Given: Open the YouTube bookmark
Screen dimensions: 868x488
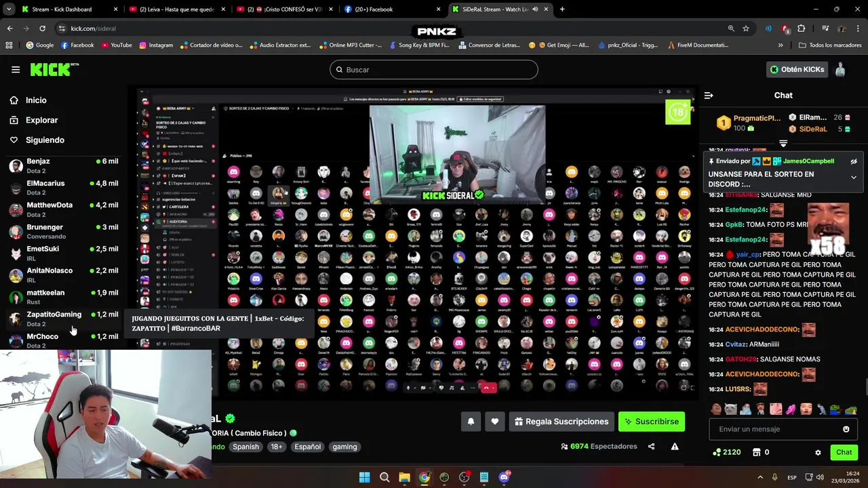Looking at the screenshot, I should pos(117,45).
